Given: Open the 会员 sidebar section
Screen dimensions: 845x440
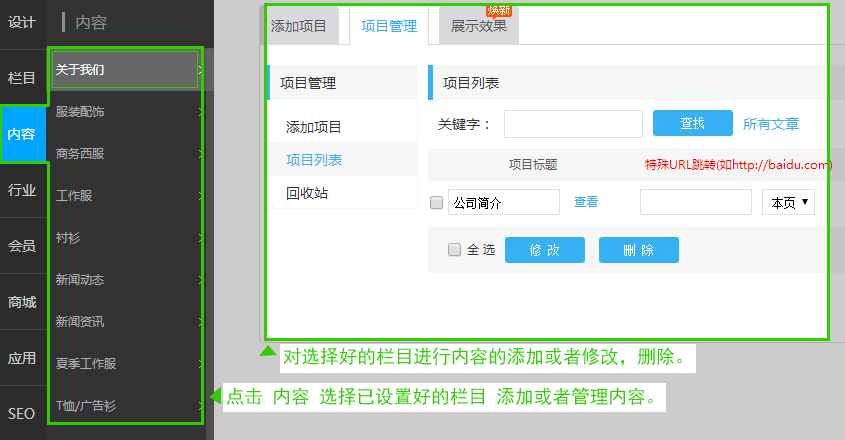Looking at the screenshot, I should 22,246.
